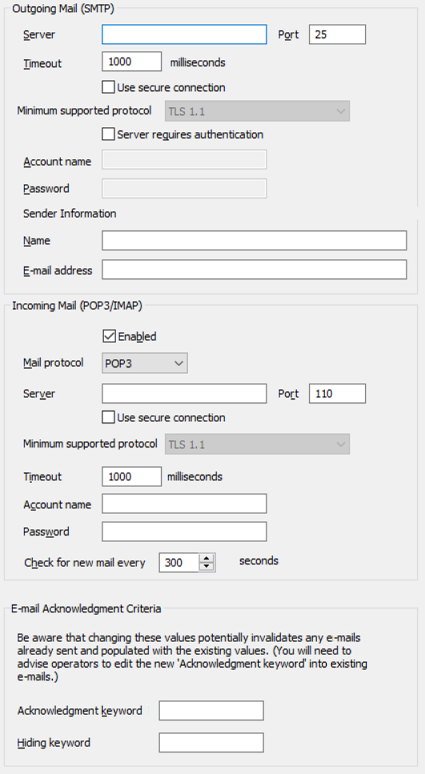425x774 pixels.
Task: Click the Hiding keyword field
Action: tap(211, 742)
